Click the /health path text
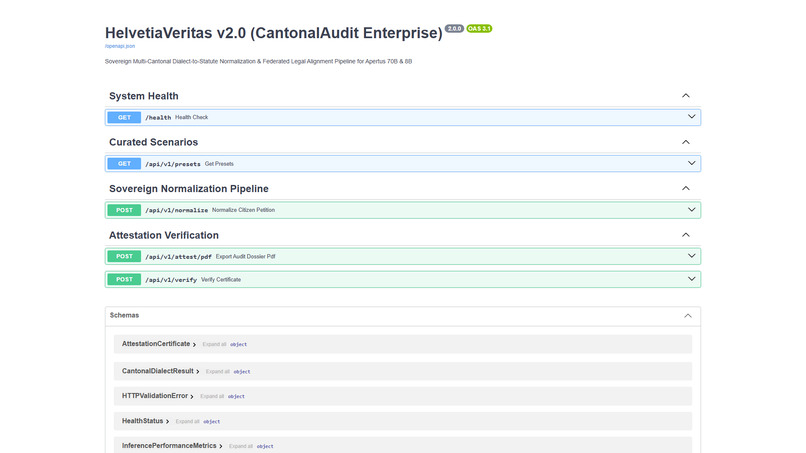The height and width of the screenshot is (453, 806). 158,117
